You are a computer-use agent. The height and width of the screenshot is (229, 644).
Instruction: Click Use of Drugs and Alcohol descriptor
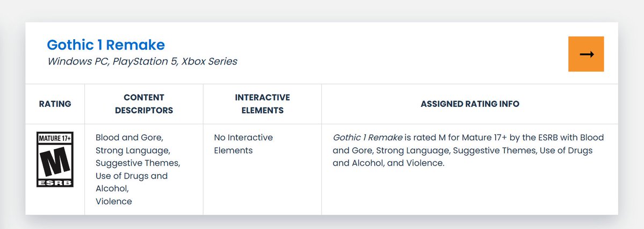point(132,176)
